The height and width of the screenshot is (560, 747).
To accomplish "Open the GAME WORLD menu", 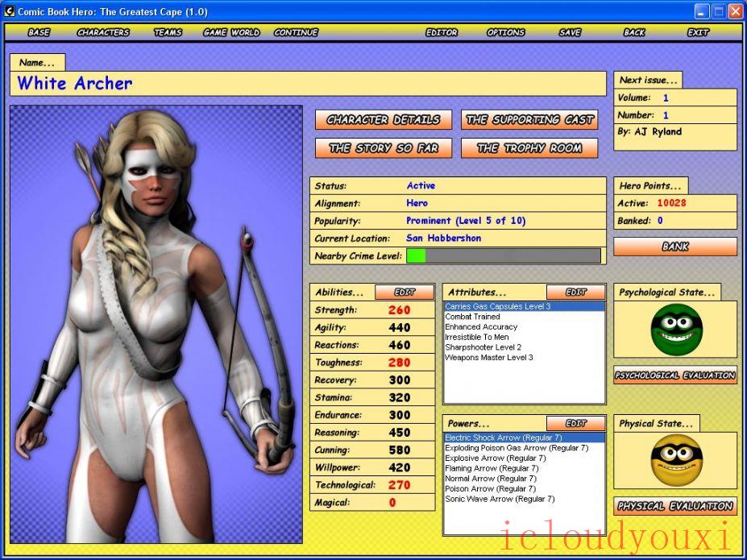I will (x=231, y=32).
